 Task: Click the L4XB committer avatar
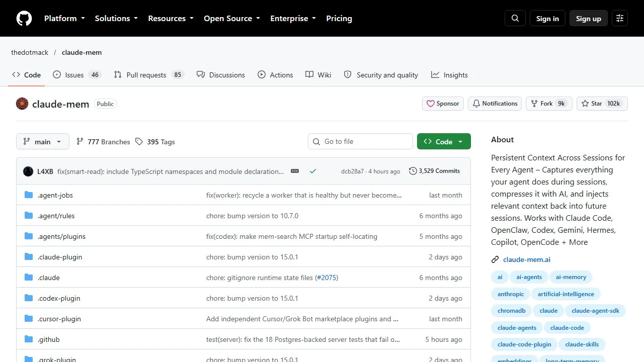[28, 171]
